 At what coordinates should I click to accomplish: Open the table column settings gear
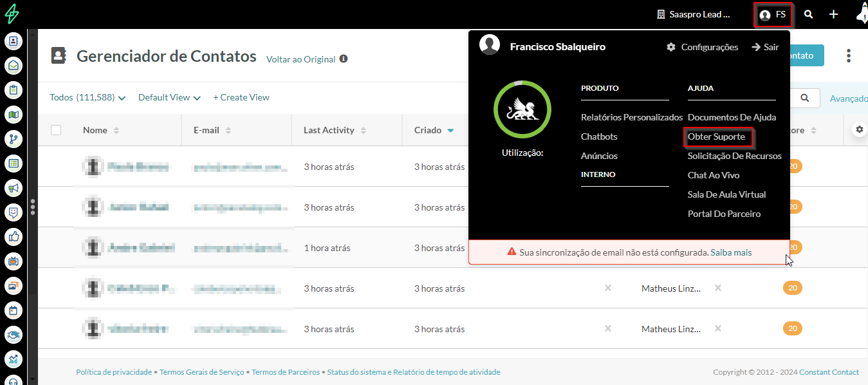[859, 130]
